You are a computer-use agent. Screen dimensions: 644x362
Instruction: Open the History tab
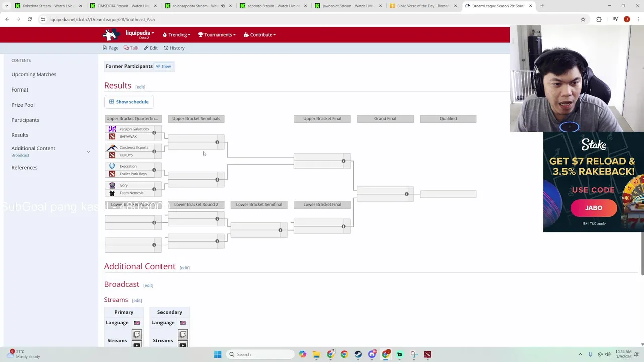[x=174, y=48]
